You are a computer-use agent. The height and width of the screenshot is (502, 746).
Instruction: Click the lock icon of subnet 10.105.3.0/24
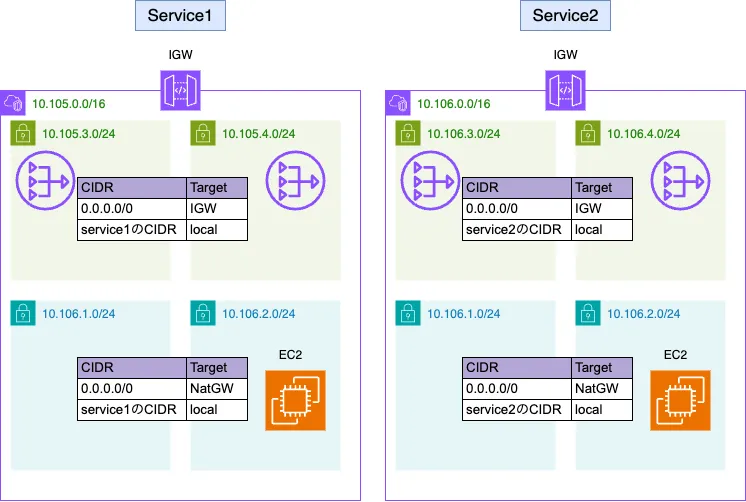[23, 133]
